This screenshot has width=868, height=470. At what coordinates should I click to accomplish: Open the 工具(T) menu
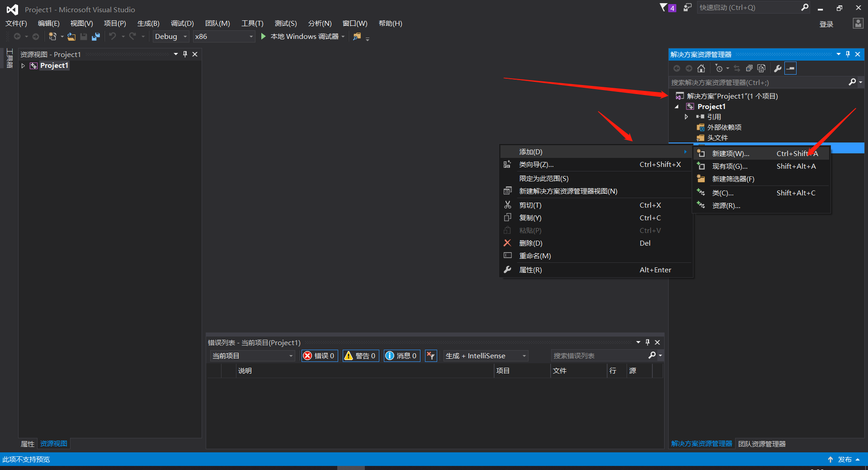252,24
